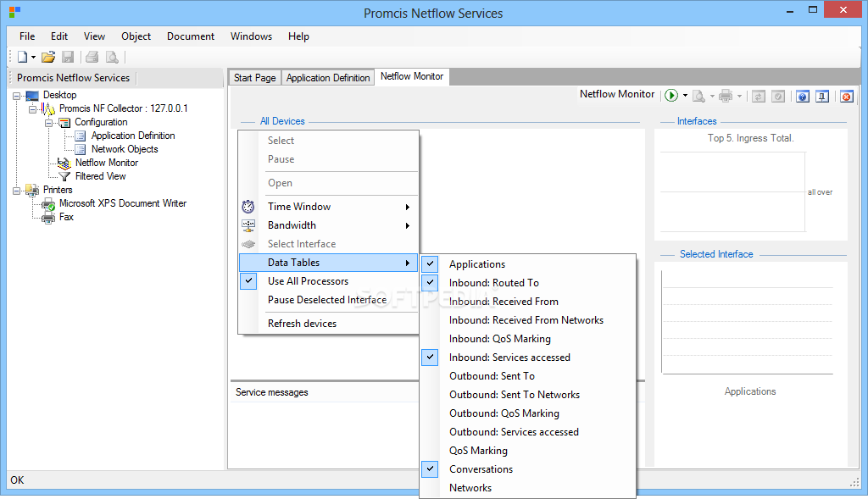Open the Time Window submenu
Viewport: 868px width, 499px height.
328,207
